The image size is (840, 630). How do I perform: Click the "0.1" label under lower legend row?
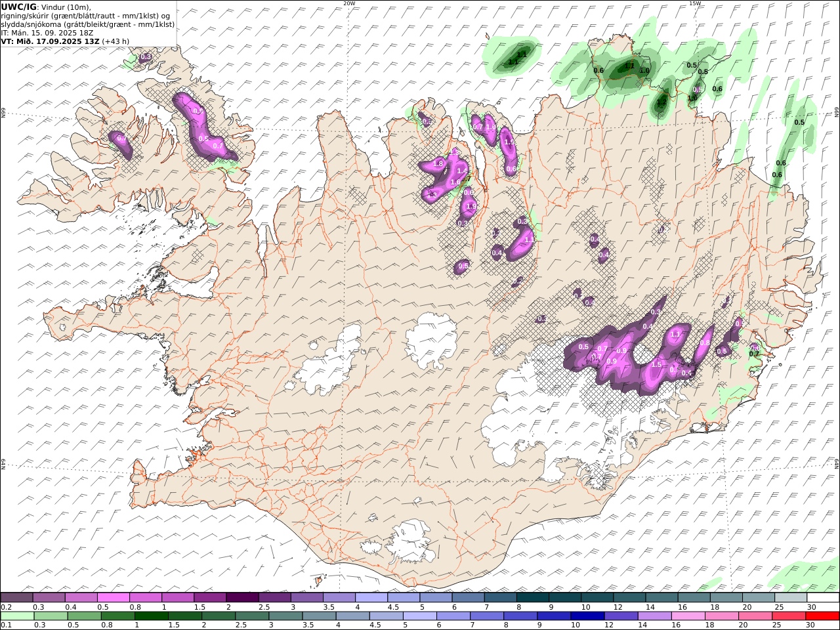[x=6, y=625]
